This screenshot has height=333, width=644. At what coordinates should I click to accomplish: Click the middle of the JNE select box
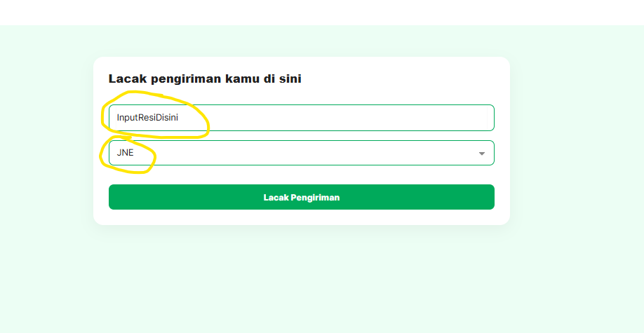coord(301,153)
